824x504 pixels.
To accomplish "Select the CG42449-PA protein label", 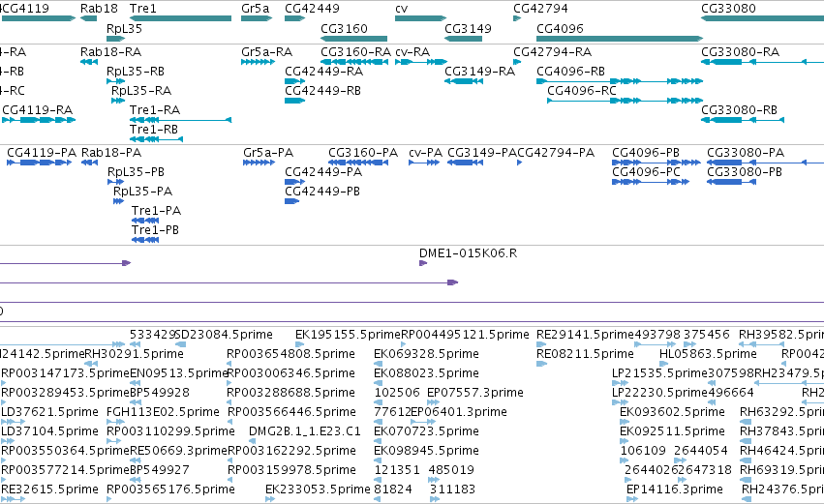I will [x=323, y=172].
